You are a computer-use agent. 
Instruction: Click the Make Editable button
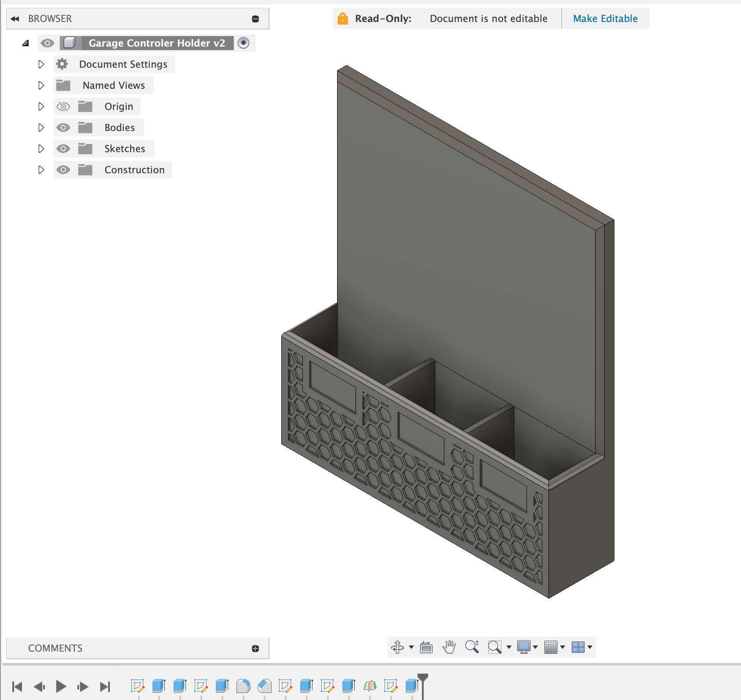click(x=605, y=18)
